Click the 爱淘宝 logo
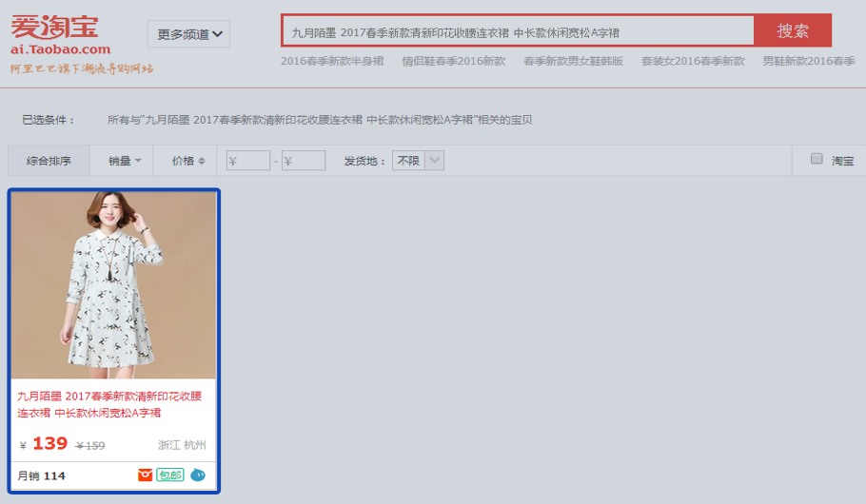The height and width of the screenshot is (504, 866). click(61, 34)
